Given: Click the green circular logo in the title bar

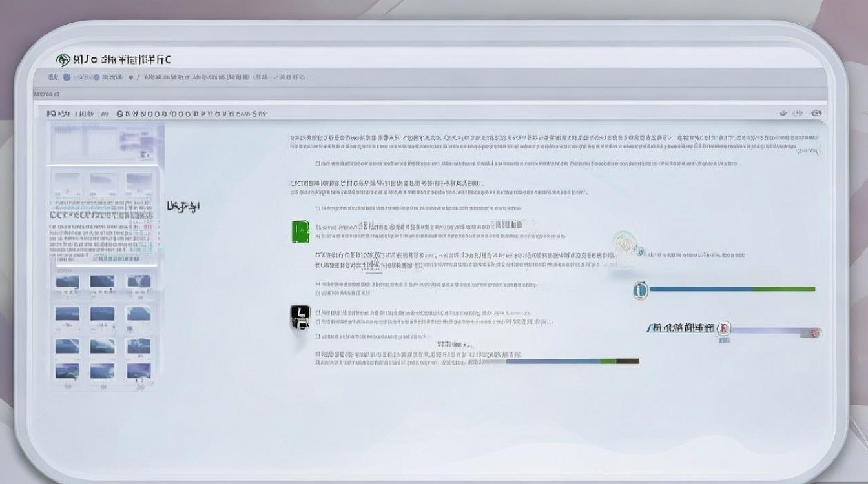Looking at the screenshot, I should click(x=63, y=60).
